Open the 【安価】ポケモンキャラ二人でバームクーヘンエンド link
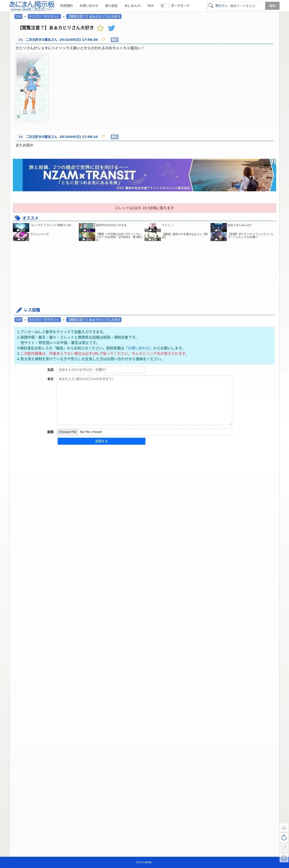The height and width of the screenshot is (868, 289). coord(250,236)
